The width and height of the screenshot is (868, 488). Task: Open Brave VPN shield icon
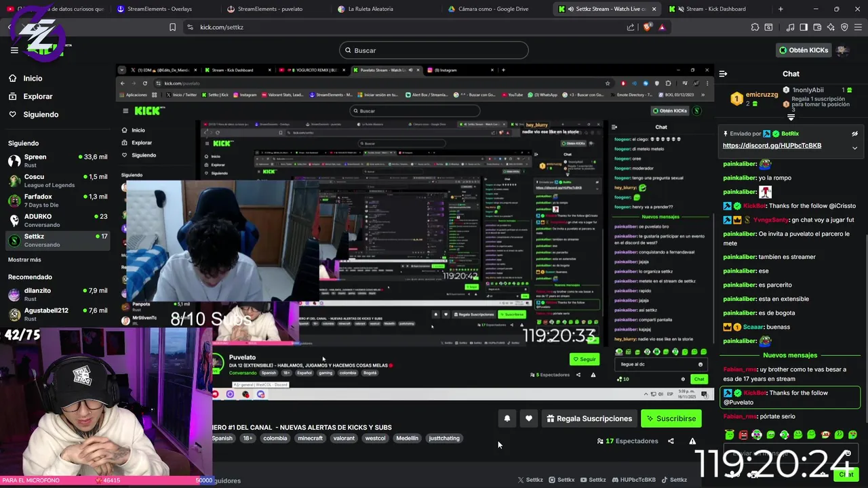tap(844, 27)
